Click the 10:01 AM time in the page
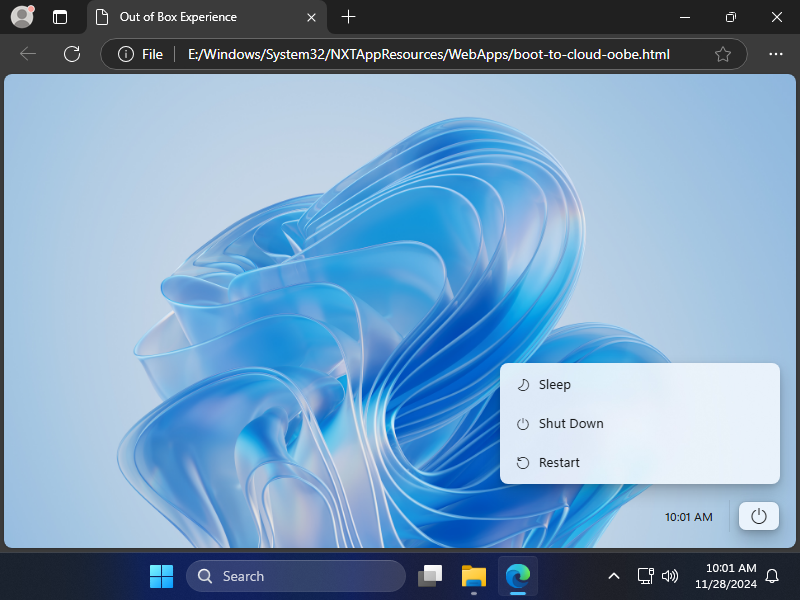Image resolution: width=800 pixels, height=600 pixels. [x=688, y=517]
